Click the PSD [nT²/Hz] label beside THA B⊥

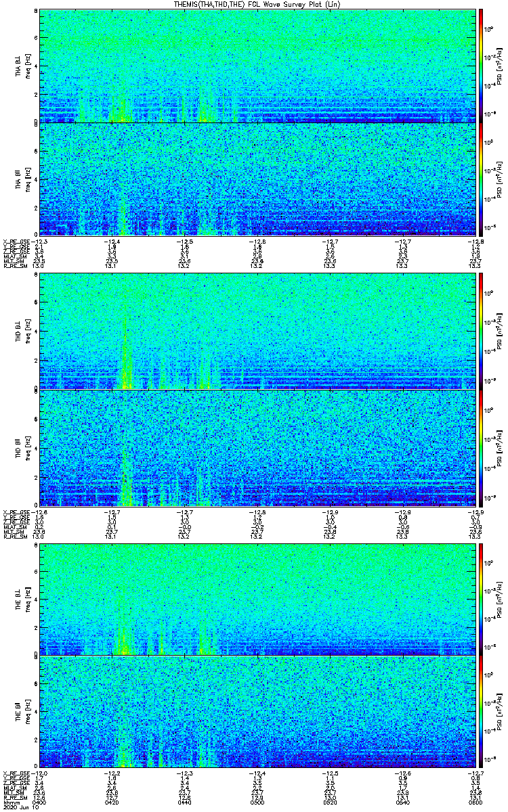tap(499, 66)
